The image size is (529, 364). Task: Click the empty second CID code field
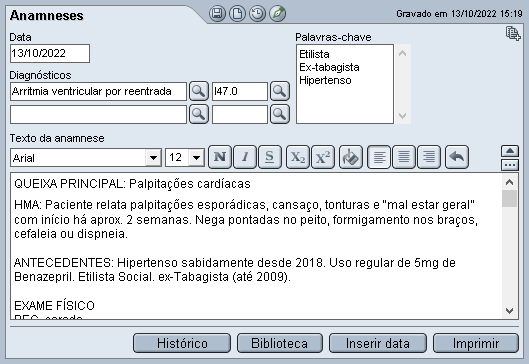[240, 114]
